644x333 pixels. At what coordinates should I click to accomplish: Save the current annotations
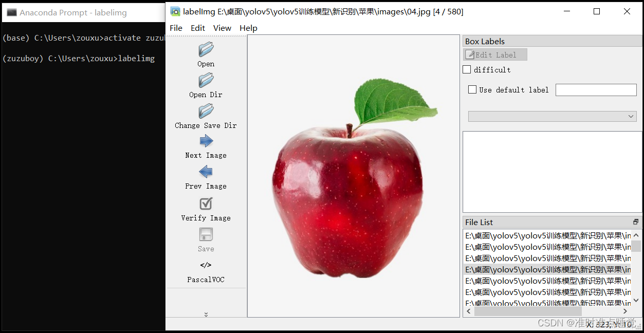tap(206, 234)
